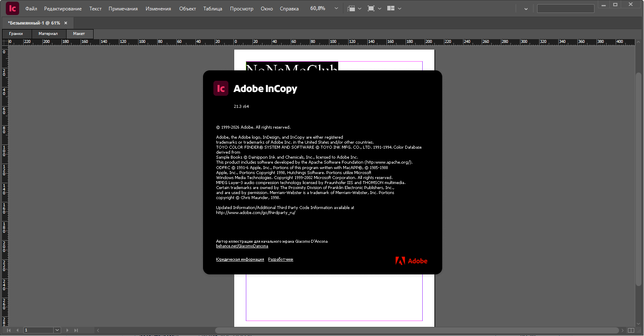The width and height of the screenshot is (644, 336).
Task: Go to the previous page
Action: click(17, 330)
